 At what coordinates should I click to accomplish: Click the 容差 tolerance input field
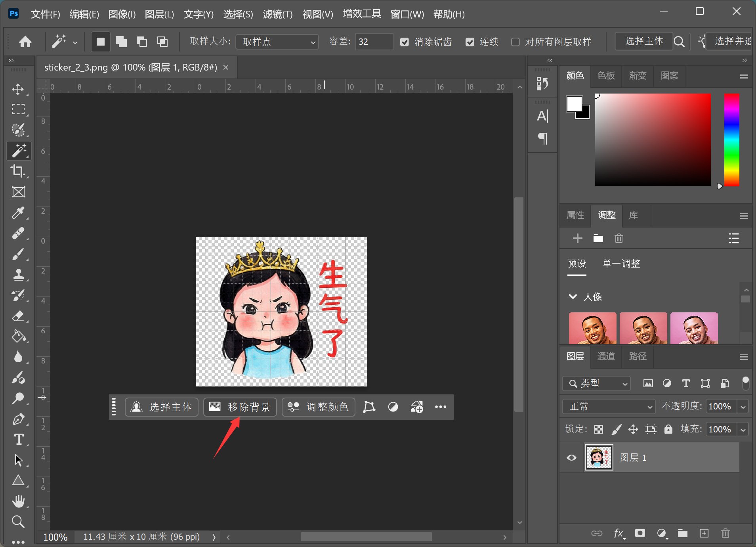point(374,42)
